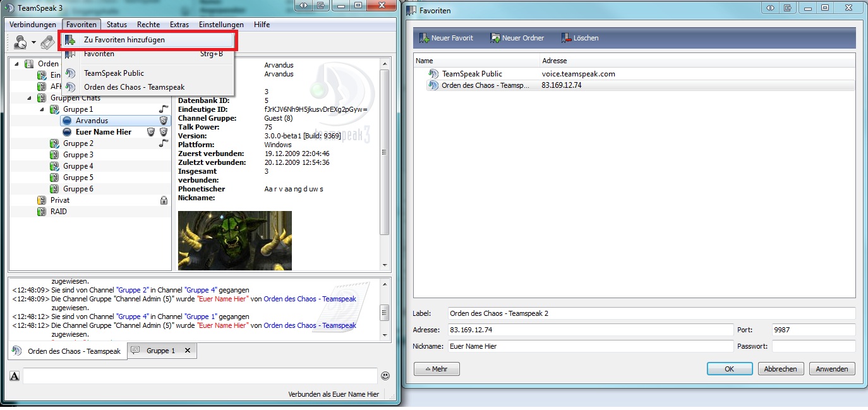
Task: Open the Status menu
Action: coord(117,25)
